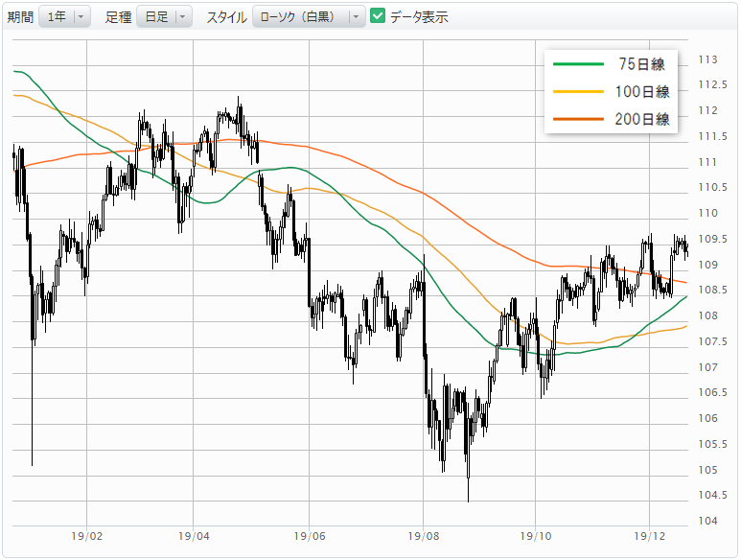741x560 pixels.
Task: Open the スタイル ローソク(白黒) style dropdown
Action: coord(309,17)
